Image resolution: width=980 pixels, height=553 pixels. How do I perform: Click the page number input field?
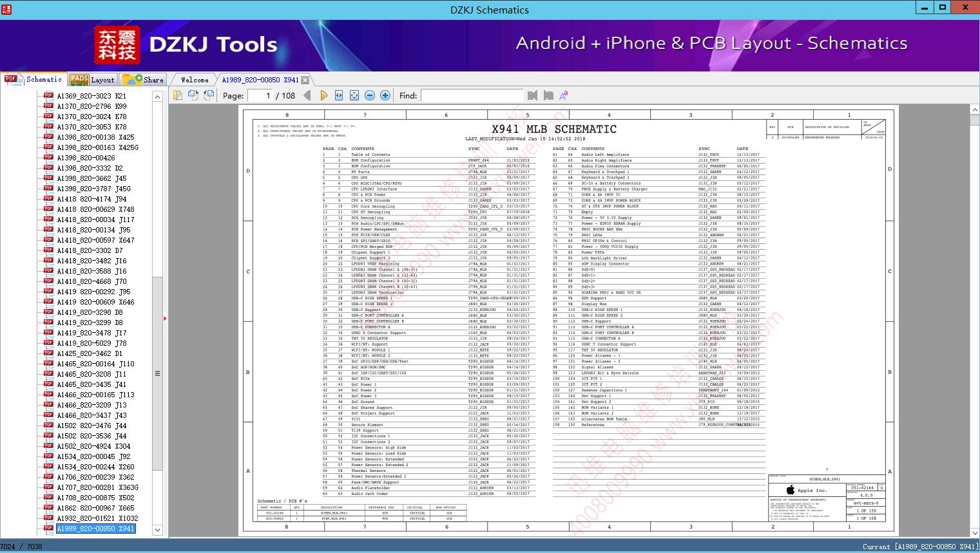260,95
